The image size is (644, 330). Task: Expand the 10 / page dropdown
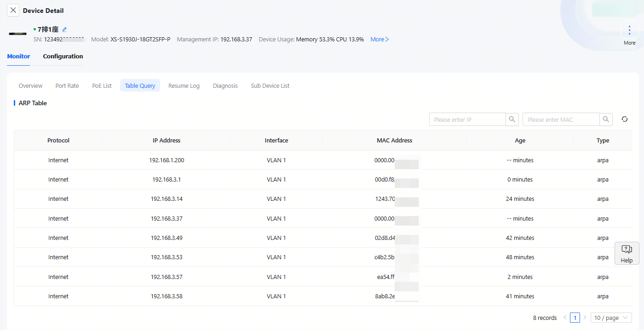click(611, 318)
